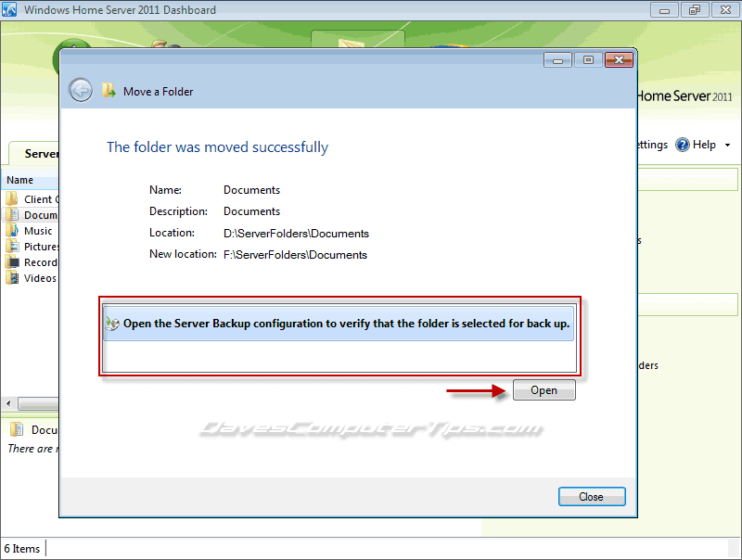Maximize the Move a Folder dialog
742x560 pixels.
pyautogui.click(x=588, y=60)
